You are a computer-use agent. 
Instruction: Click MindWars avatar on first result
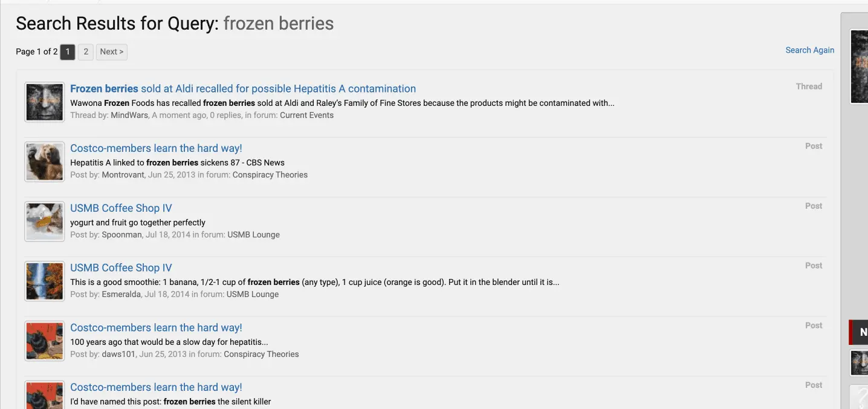click(x=45, y=102)
